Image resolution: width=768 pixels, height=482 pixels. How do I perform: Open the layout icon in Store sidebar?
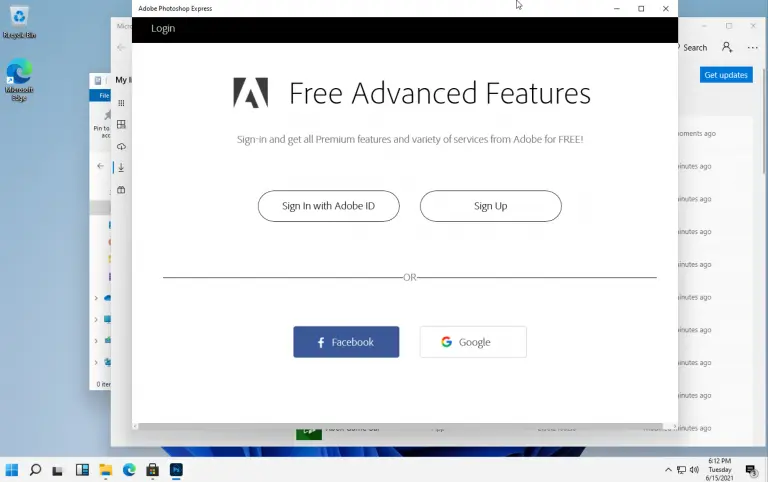coord(121,124)
